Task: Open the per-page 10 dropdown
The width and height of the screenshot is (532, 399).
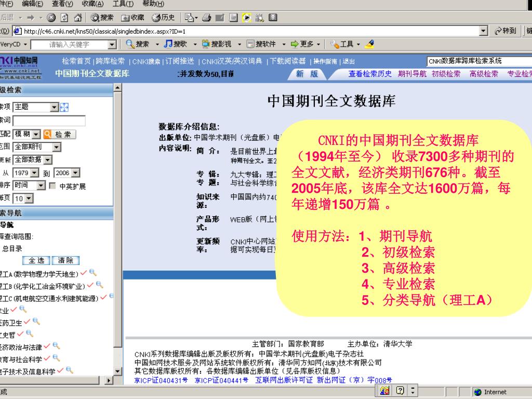Action: (x=29, y=198)
